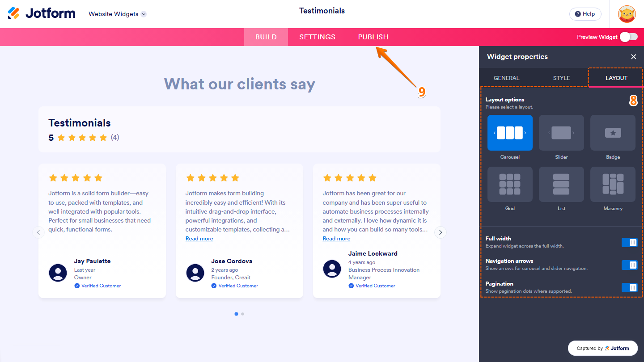Click the Help button
This screenshot has height=362, width=644.
pos(585,14)
